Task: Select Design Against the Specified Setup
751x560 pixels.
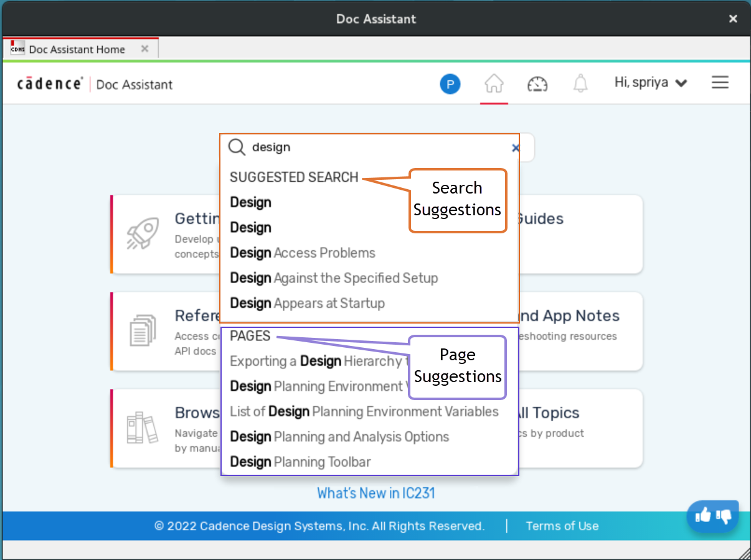Action: tap(334, 278)
